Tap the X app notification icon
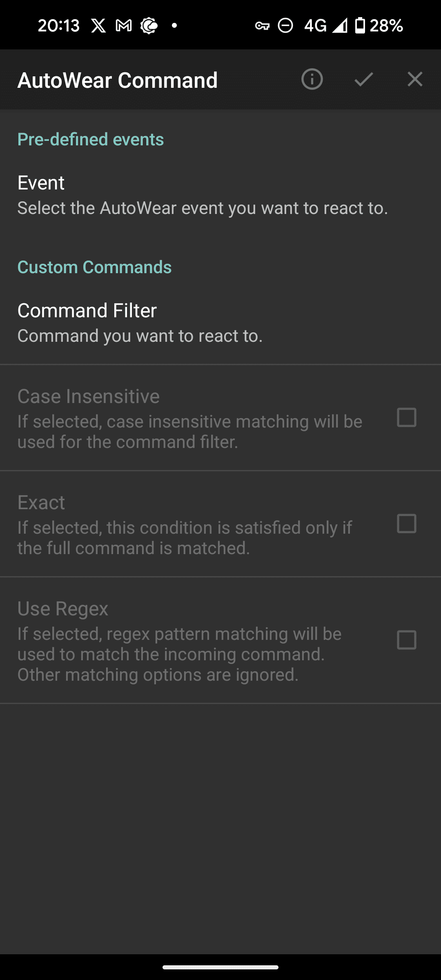 (x=98, y=26)
